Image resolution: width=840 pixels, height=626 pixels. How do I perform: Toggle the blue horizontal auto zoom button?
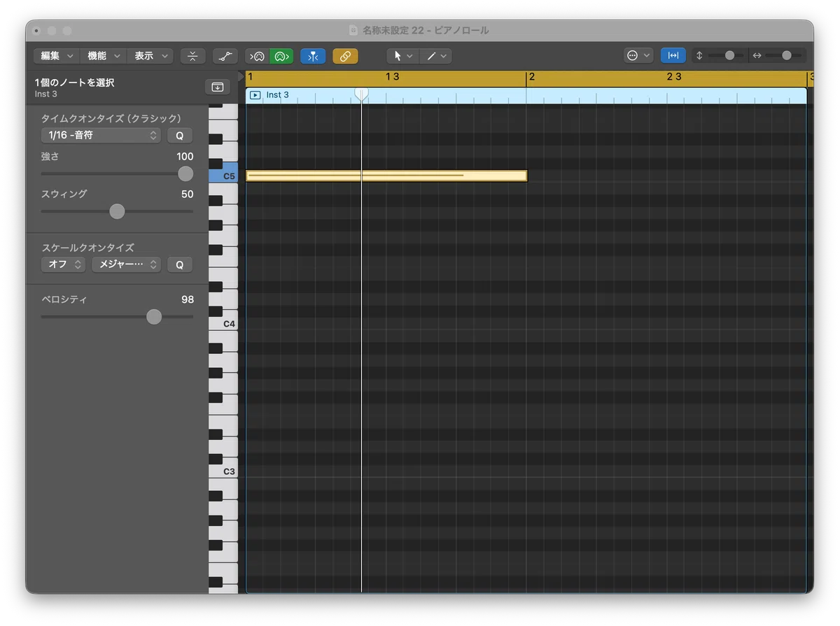673,56
